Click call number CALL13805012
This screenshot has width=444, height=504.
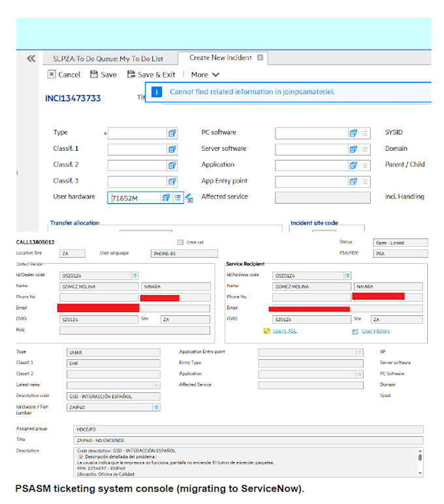35,242
